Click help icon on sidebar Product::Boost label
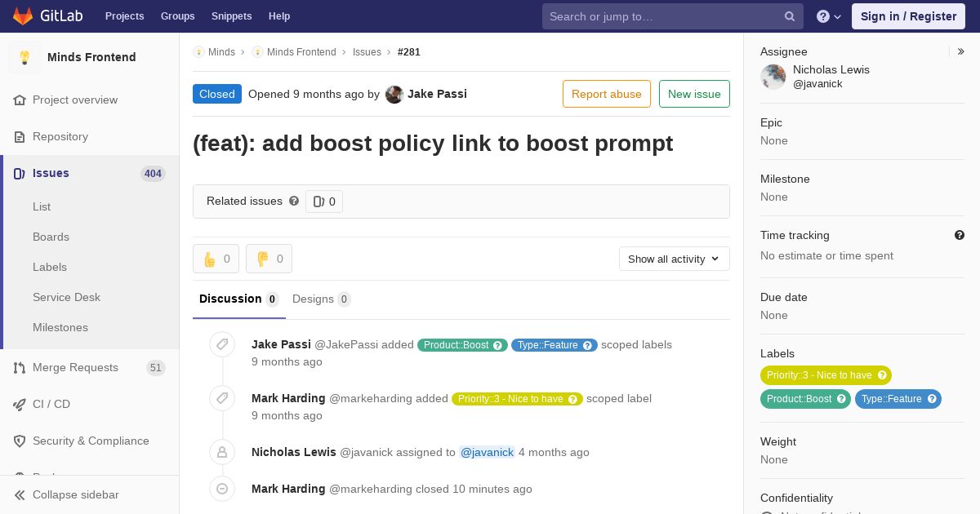 [841, 399]
